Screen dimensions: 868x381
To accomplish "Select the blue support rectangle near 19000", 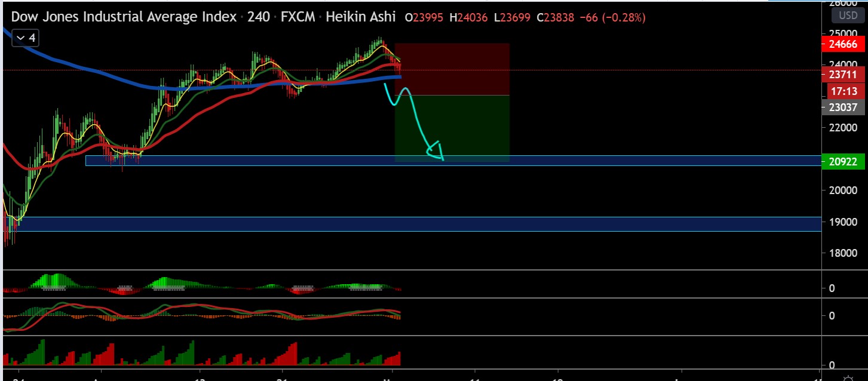I will point(412,224).
